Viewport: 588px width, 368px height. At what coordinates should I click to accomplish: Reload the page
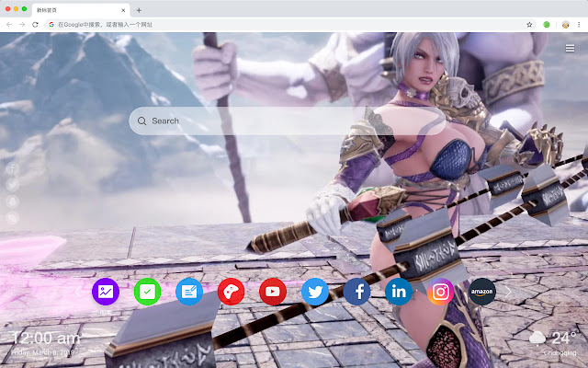click(x=35, y=25)
